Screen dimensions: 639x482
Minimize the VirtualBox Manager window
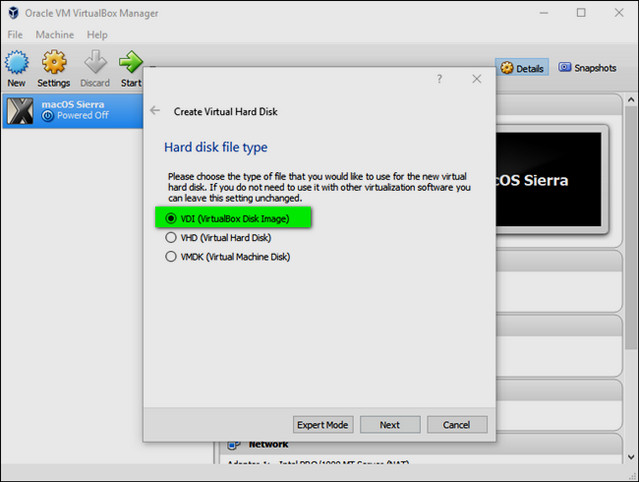(x=544, y=13)
